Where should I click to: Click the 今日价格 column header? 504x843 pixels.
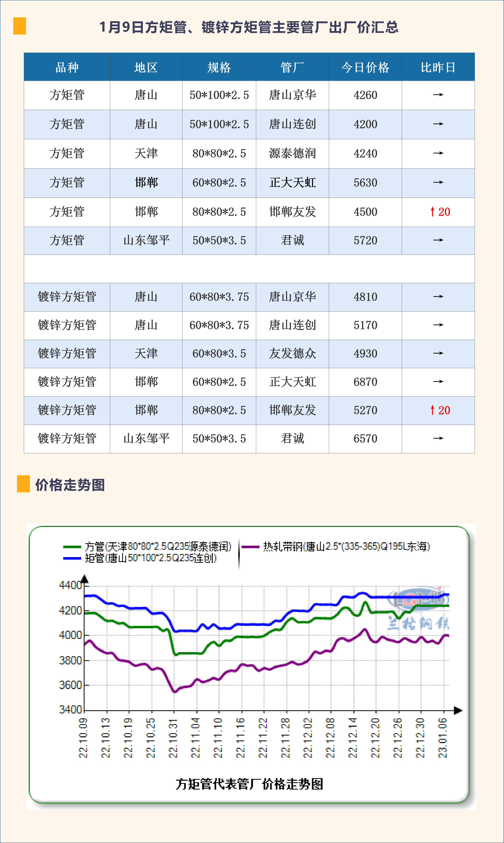365,67
